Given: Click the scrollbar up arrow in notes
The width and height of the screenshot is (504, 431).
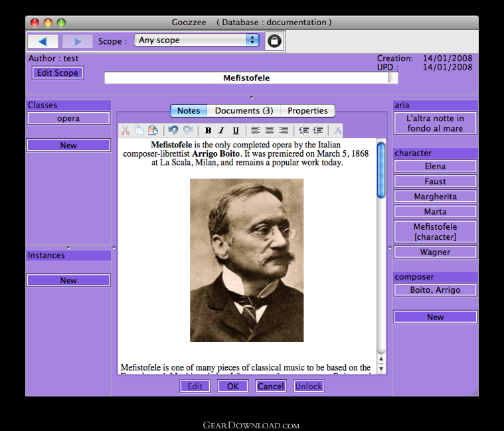Looking at the screenshot, I should 381,359.
